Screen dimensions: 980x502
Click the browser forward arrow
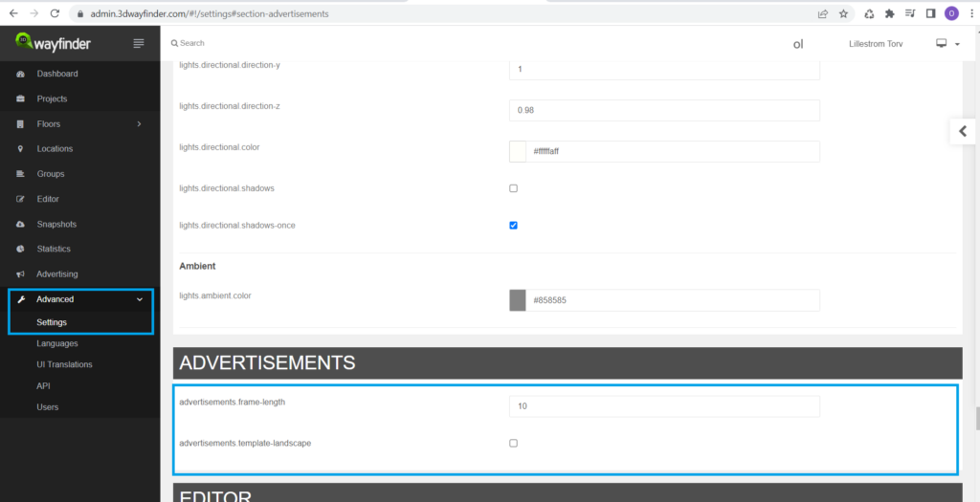[33, 13]
